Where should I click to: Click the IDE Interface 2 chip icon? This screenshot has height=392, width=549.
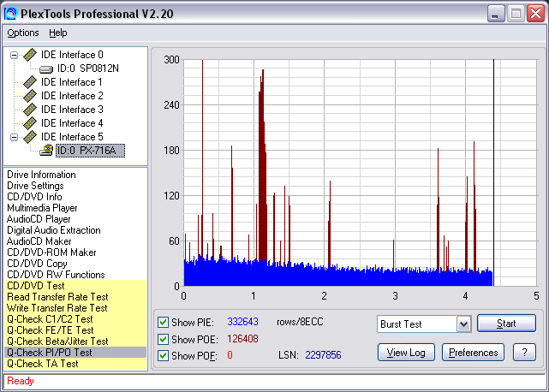[x=30, y=96]
